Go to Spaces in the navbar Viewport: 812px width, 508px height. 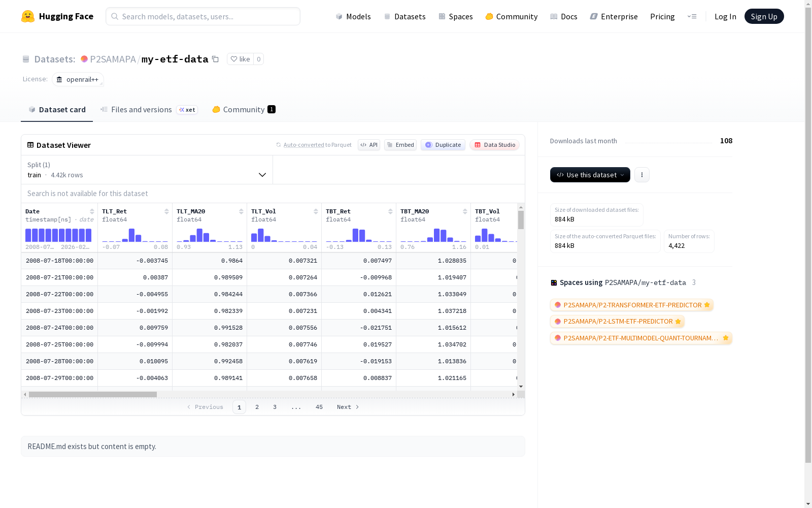click(x=456, y=16)
